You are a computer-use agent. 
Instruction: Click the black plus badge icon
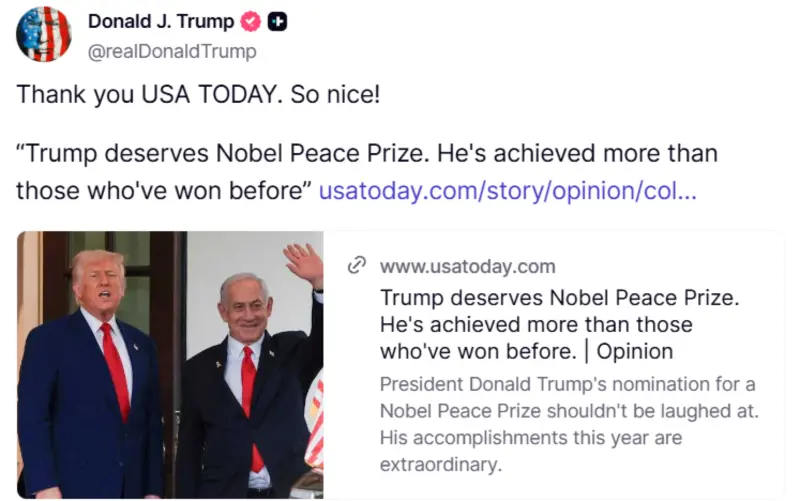tap(277, 21)
